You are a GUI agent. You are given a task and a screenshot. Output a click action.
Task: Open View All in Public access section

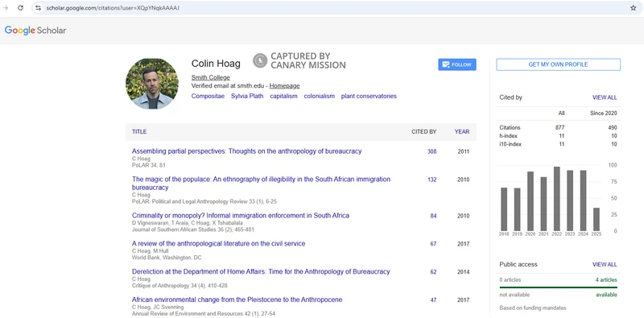[x=605, y=265]
